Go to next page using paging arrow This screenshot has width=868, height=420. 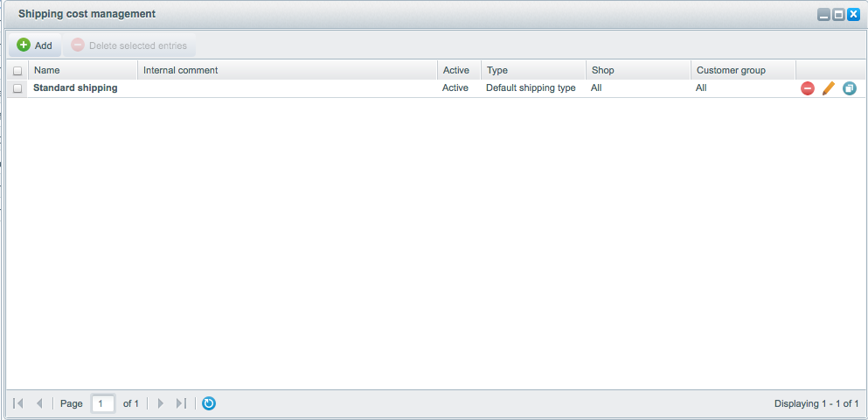(160, 403)
